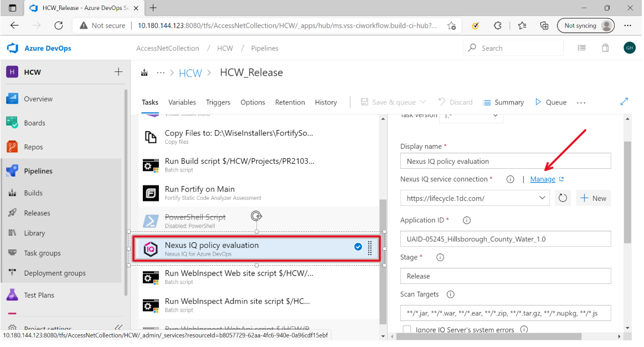Open Repos in the sidebar
Screen dimensions: 644x347
[33, 147]
